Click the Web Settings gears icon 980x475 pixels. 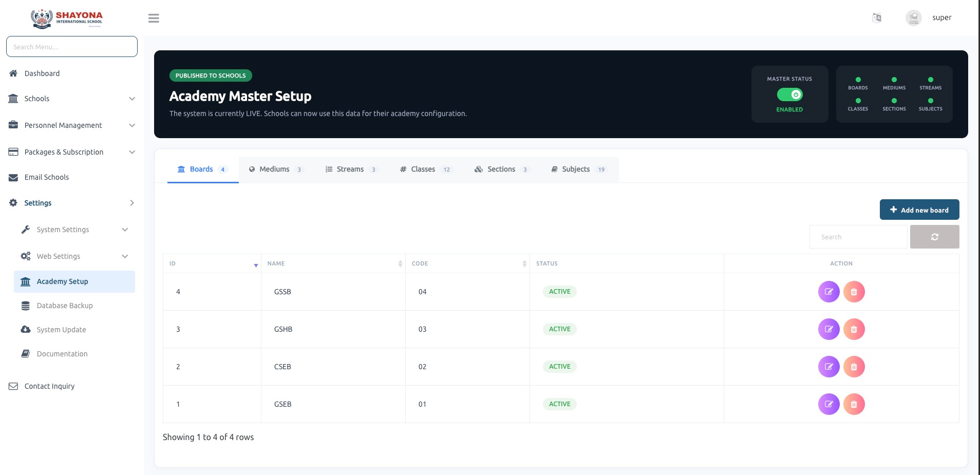26,256
